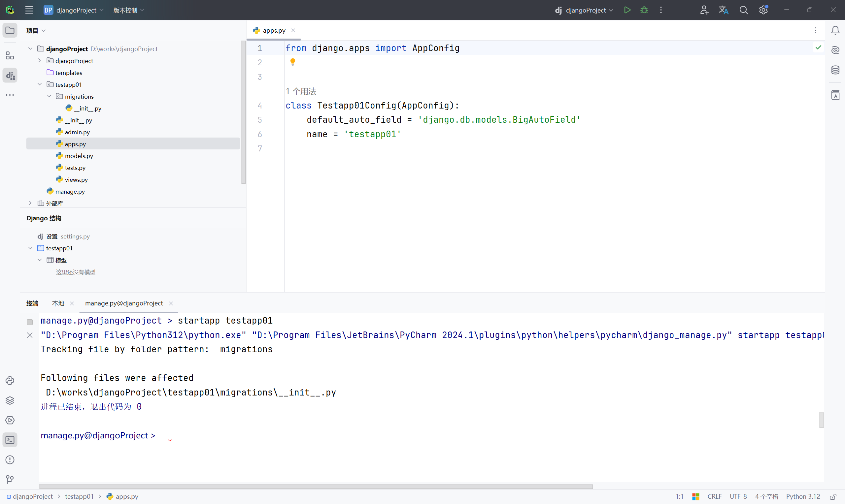The width and height of the screenshot is (845, 504).
Task: Open djangoProject project dropdown
Action: click(74, 10)
